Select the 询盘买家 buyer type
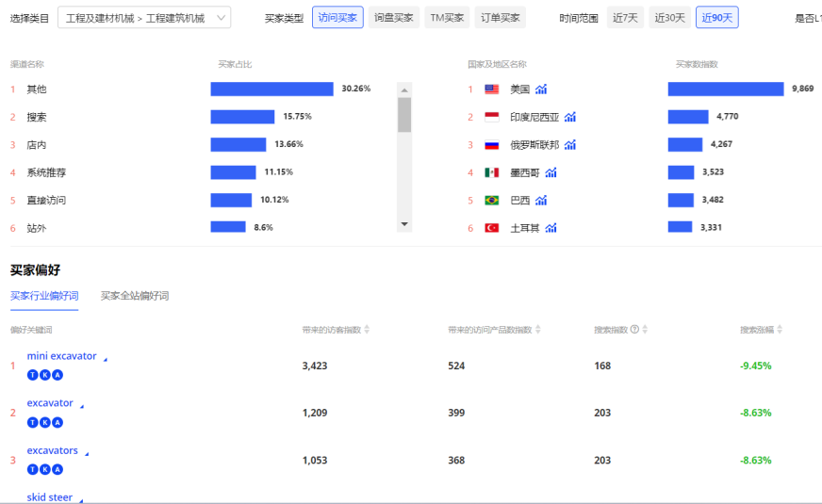The width and height of the screenshot is (822, 504). pyautogui.click(x=394, y=18)
